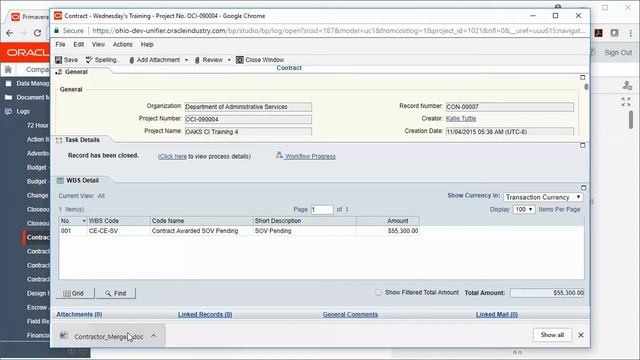
Task: Run the Spelling check tool
Action: coord(102,60)
